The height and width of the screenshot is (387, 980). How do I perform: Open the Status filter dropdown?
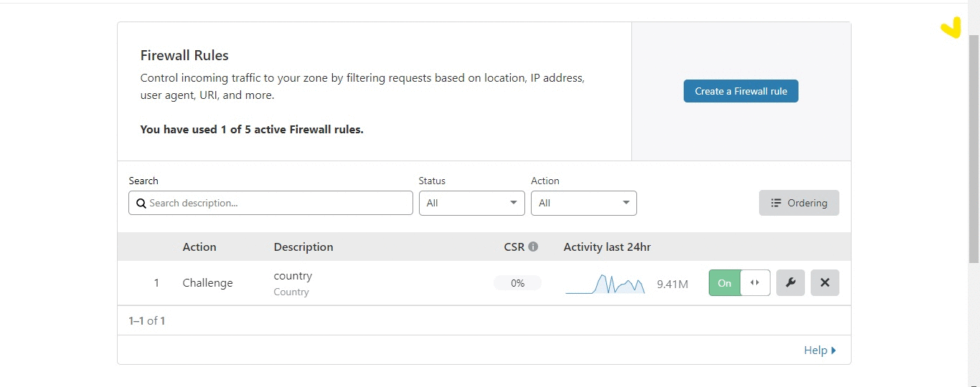tap(471, 203)
